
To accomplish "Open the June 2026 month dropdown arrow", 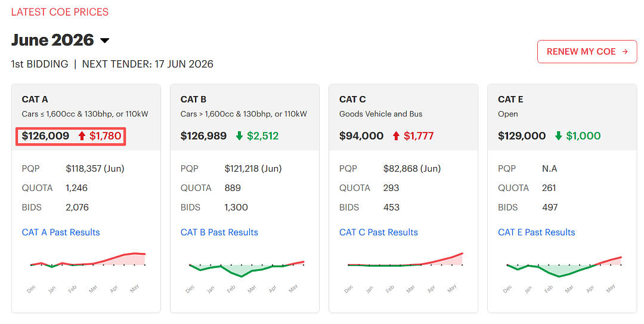I will (105, 41).
